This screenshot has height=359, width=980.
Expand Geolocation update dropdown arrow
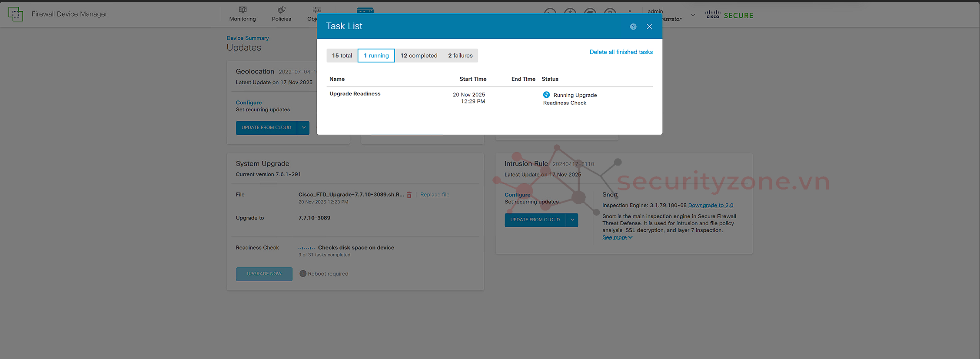[303, 128]
